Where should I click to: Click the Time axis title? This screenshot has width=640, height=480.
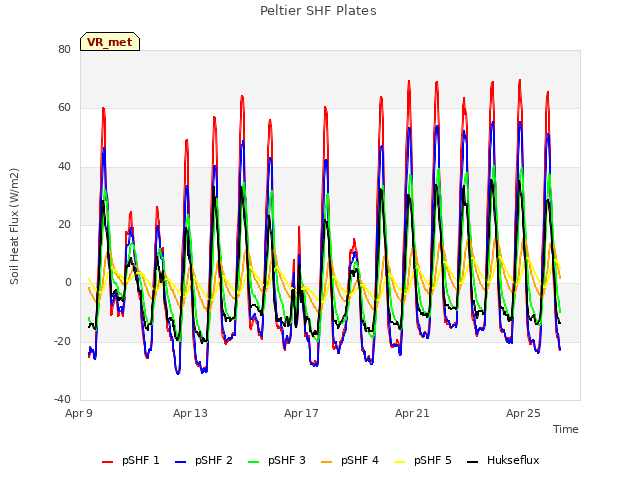[x=566, y=429]
